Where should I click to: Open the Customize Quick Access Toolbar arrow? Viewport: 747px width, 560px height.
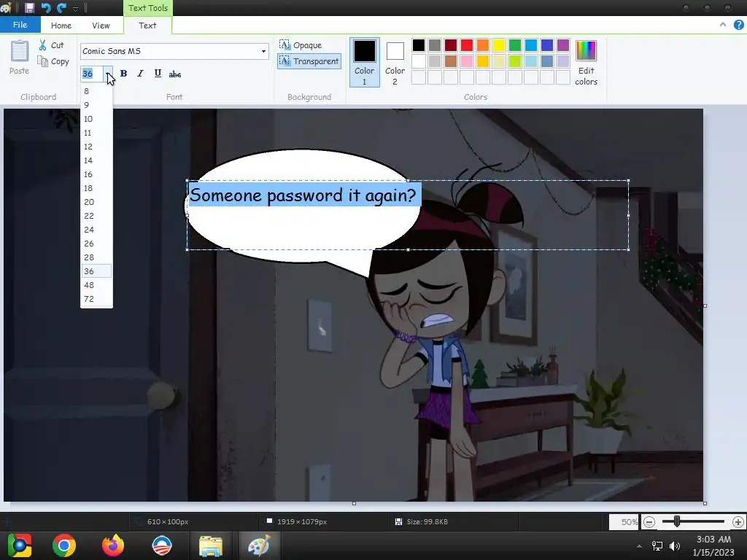pos(75,9)
